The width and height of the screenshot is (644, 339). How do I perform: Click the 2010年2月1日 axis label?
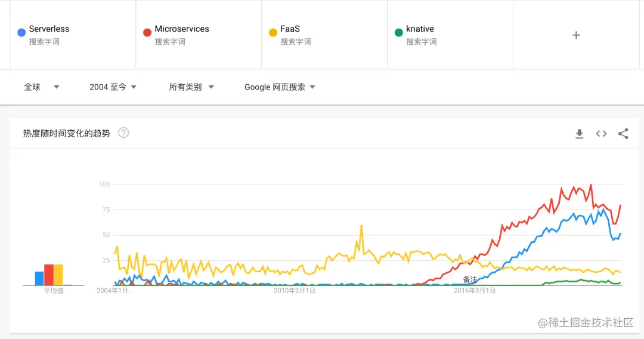295,291
